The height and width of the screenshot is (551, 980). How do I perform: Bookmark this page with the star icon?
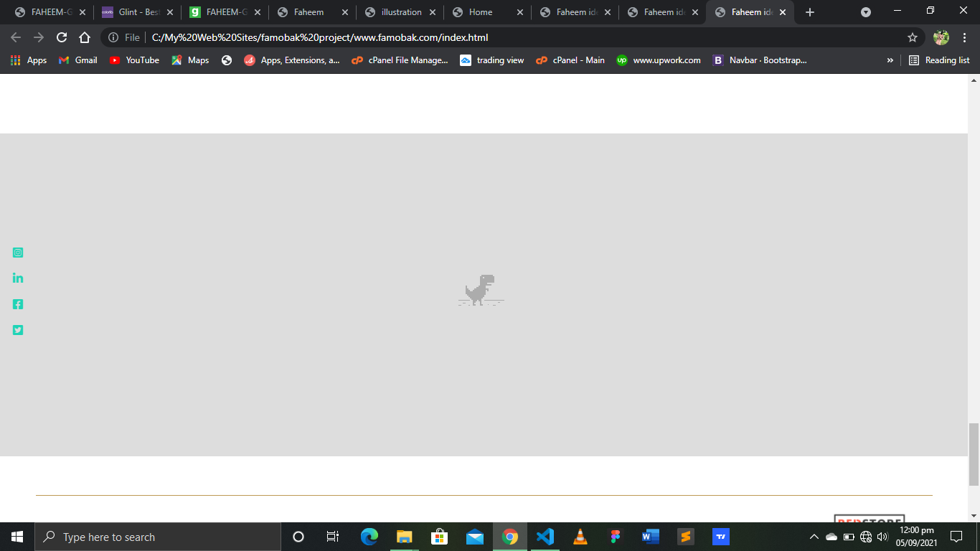coord(913,37)
